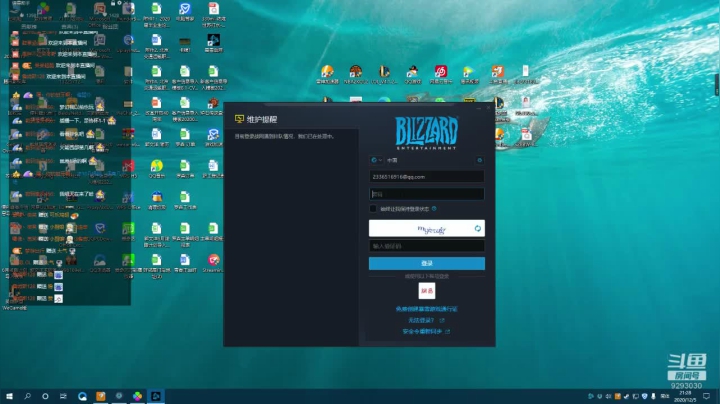The width and height of the screenshot is (720, 404).
Task: Focus the email field showing the qq.com address
Action: coord(427,177)
